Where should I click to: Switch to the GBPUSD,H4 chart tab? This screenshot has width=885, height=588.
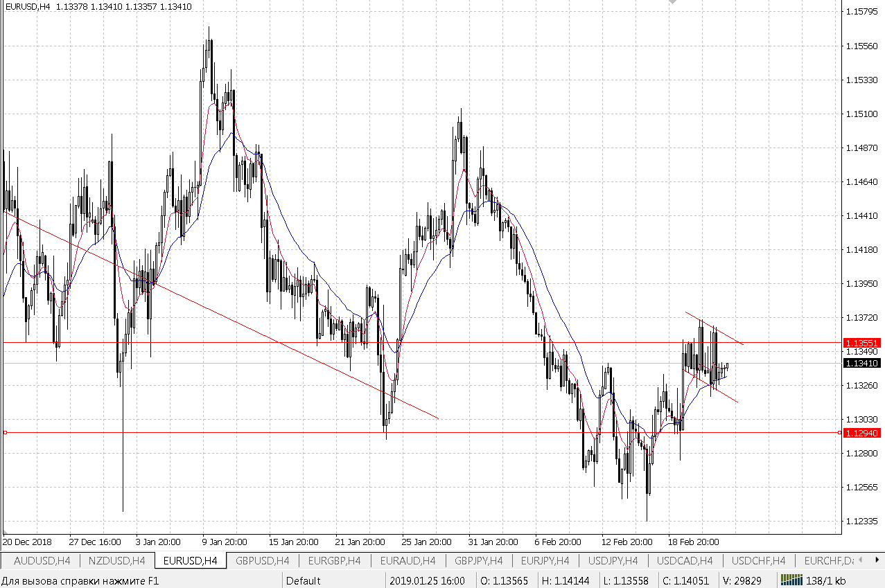(x=262, y=560)
